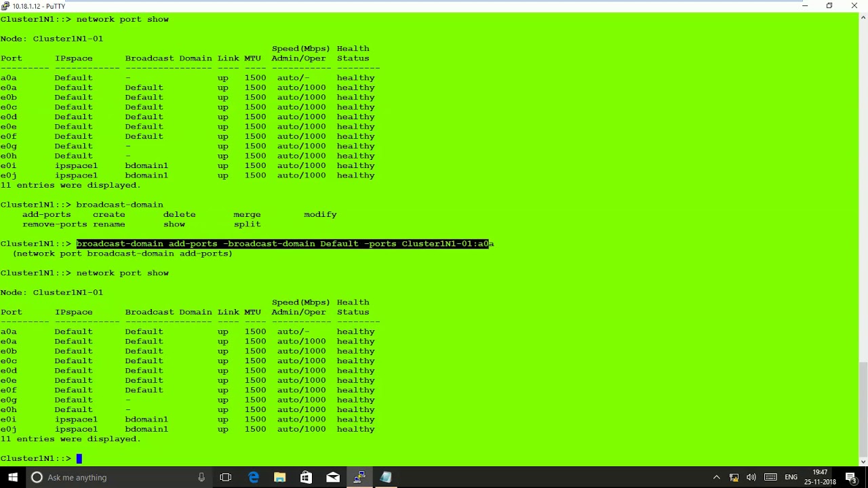Open Mail app from taskbar
Image resolution: width=868 pixels, height=488 pixels.
point(333,477)
